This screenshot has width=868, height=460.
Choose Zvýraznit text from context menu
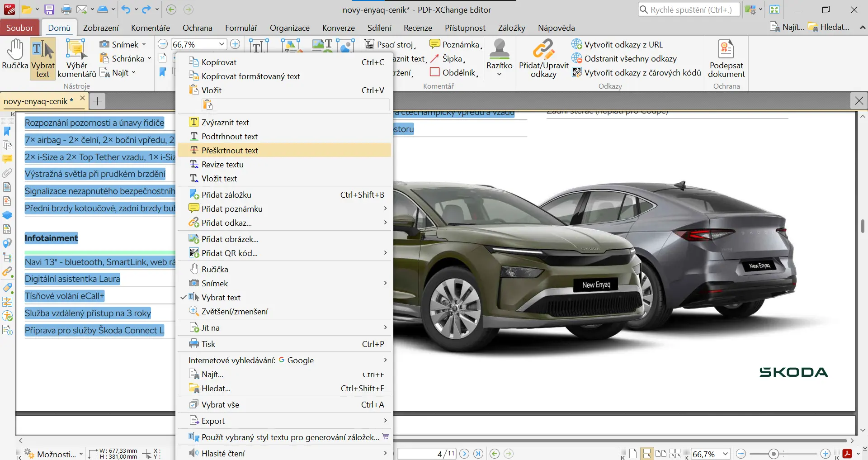[x=284, y=122]
